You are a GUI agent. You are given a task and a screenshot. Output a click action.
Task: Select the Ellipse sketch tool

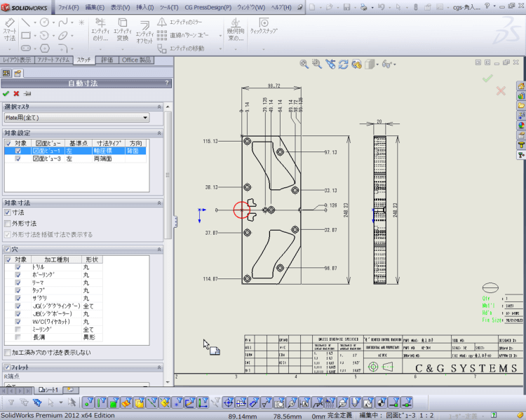click(62, 35)
